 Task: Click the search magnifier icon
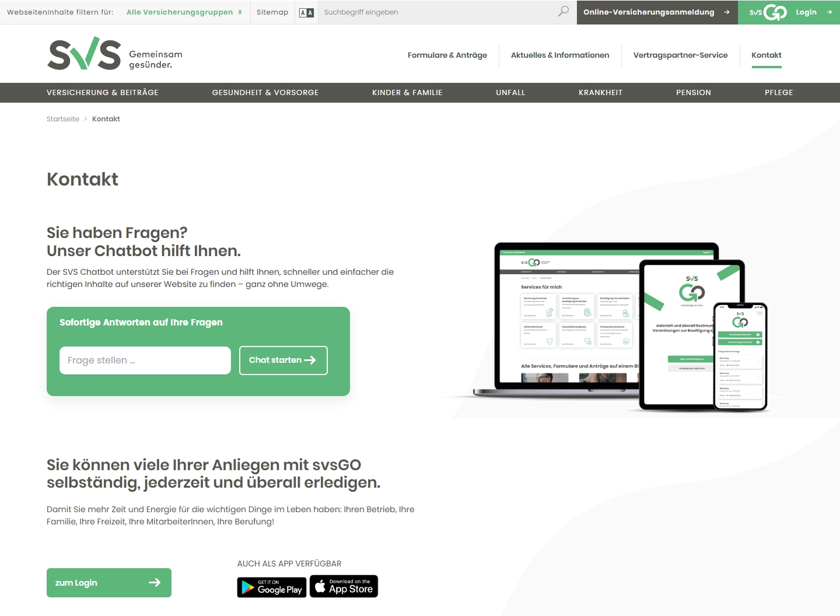[x=563, y=12]
